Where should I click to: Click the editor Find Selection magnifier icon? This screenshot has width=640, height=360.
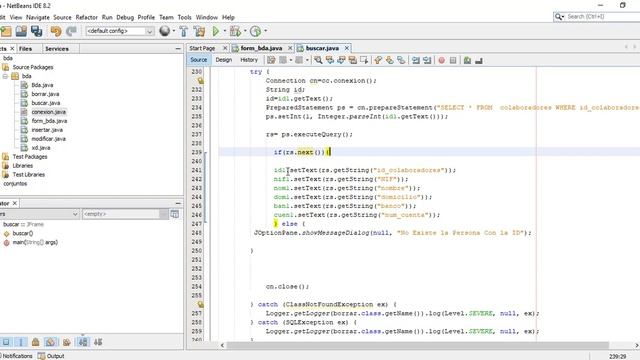click(318, 60)
